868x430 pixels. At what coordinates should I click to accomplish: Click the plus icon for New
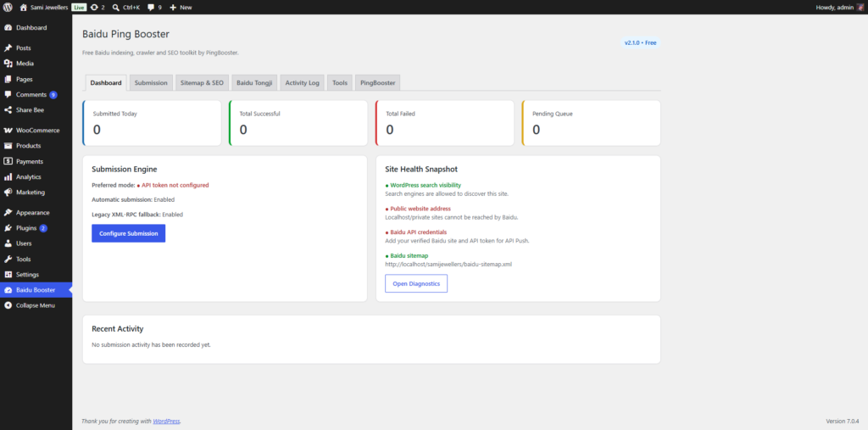[173, 8]
